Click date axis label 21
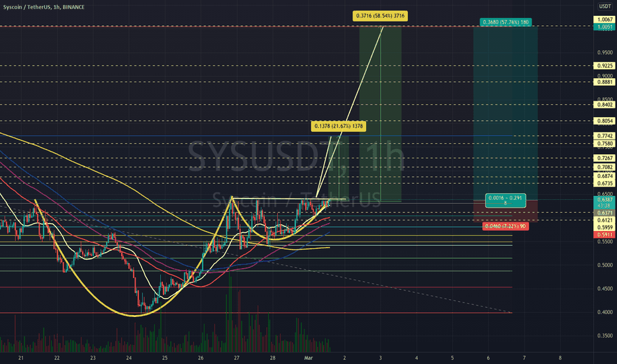617x364 pixels. [21, 357]
